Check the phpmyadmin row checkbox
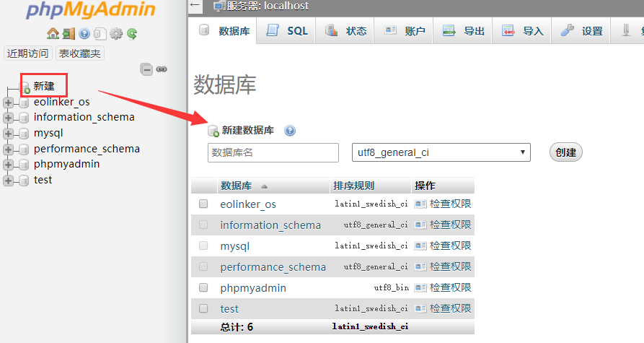Image resolution: width=644 pixels, height=343 pixels. tap(203, 287)
